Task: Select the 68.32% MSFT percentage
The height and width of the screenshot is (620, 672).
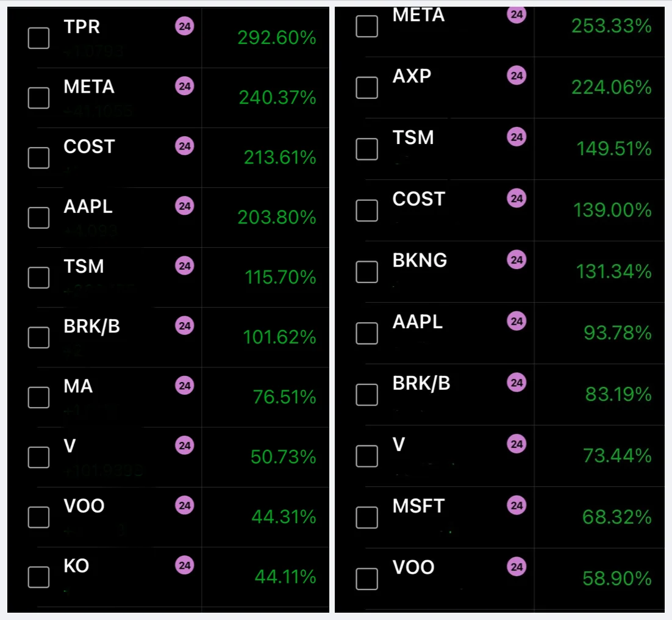Action: (x=617, y=517)
